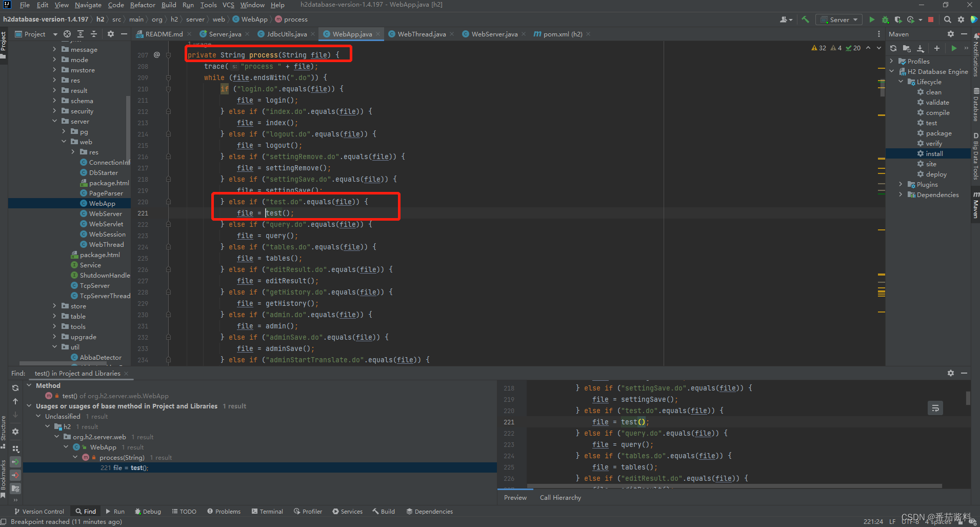Expand Maven Dependencies node
Image resolution: width=980 pixels, height=527 pixels.
901,194
